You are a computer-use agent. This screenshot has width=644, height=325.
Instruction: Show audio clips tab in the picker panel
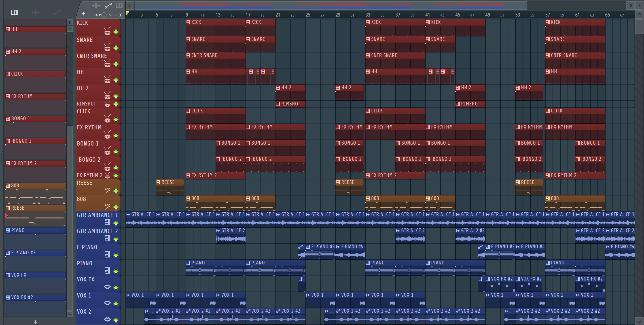[x=36, y=12]
